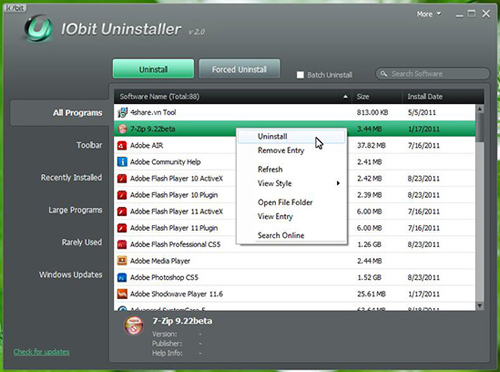
Task: Select Adobe Flash Professional CS5 text
Action: click(175, 245)
